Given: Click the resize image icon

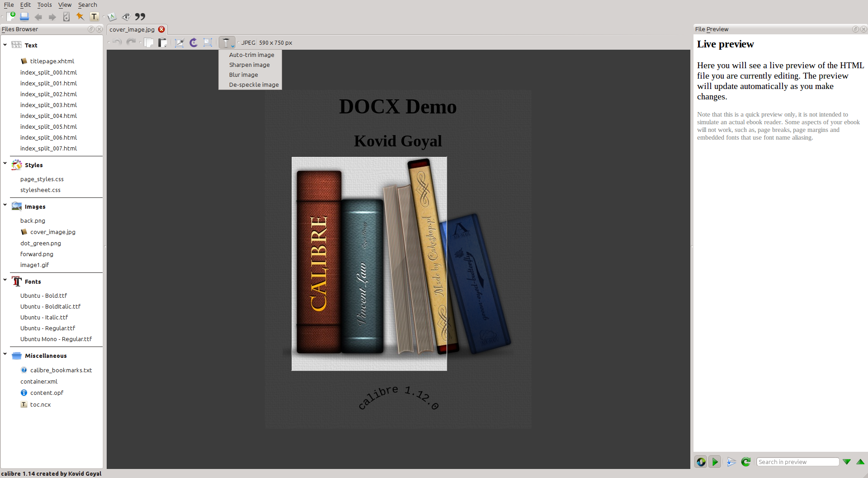Looking at the screenshot, I should click(x=208, y=42).
